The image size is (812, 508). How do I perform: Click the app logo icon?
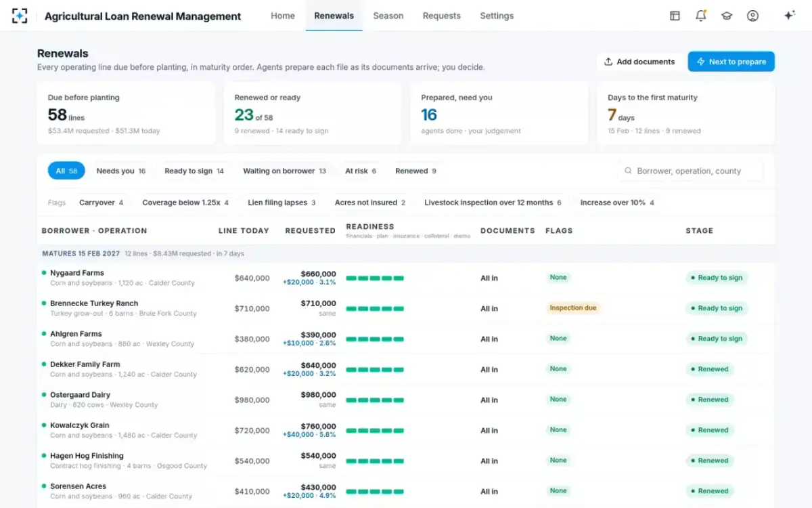[20, 16]
